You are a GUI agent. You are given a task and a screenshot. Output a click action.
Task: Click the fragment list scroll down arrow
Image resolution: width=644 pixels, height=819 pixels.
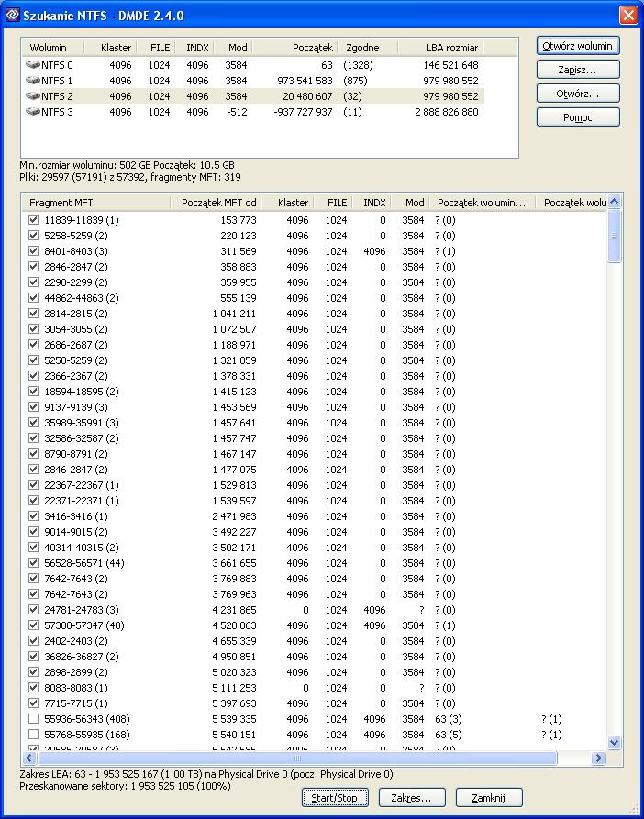615,742
